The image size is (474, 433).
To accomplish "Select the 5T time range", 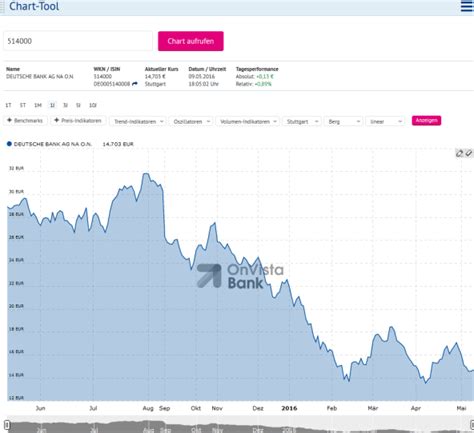I will (x=23, y=105).
